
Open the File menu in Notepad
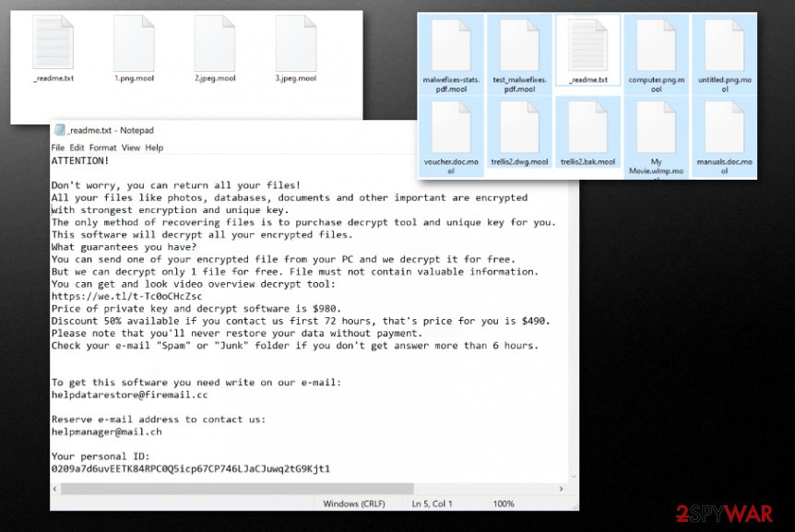[58, 148]
